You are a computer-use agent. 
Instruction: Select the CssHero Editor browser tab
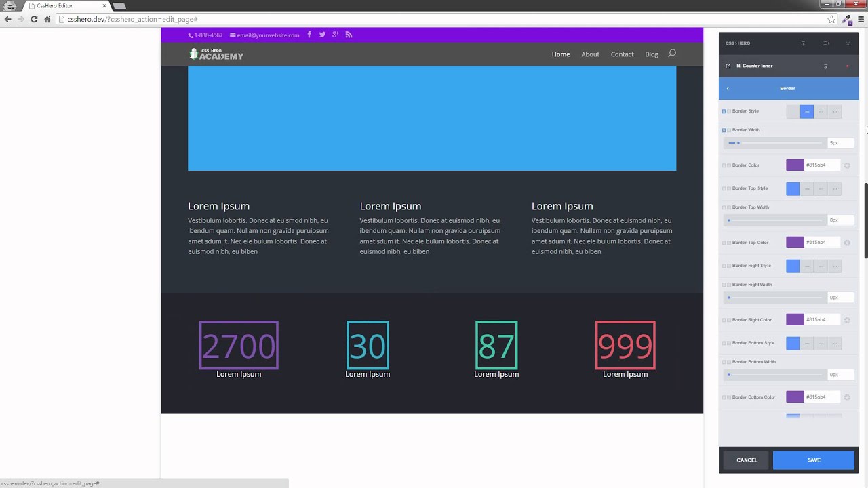pyautogui.click(x=66, y=5)
